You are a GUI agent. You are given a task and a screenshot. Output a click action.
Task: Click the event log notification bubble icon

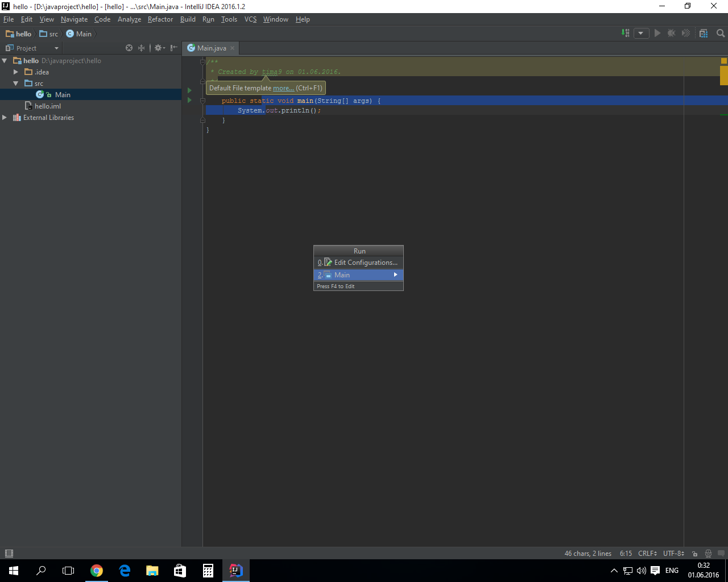click(x=721, y=554)
